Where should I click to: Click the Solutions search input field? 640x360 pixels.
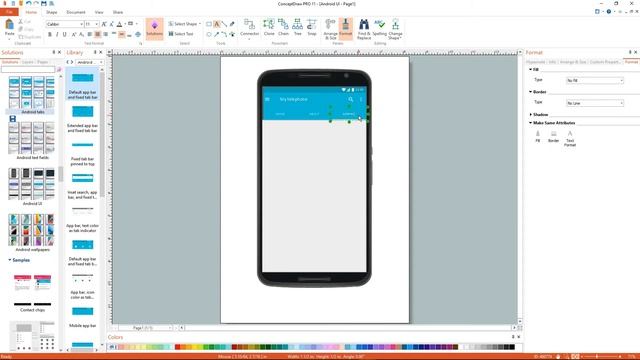click(x=28, y=69)
